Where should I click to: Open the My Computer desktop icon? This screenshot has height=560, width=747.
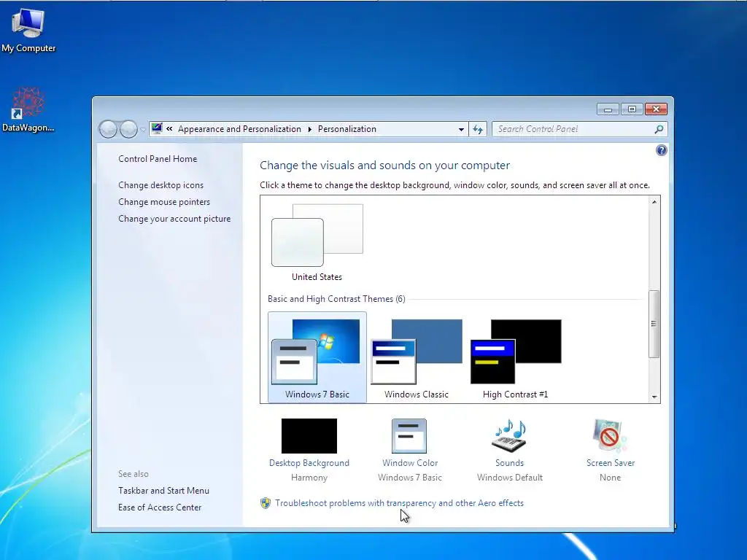tap(28, 30)
